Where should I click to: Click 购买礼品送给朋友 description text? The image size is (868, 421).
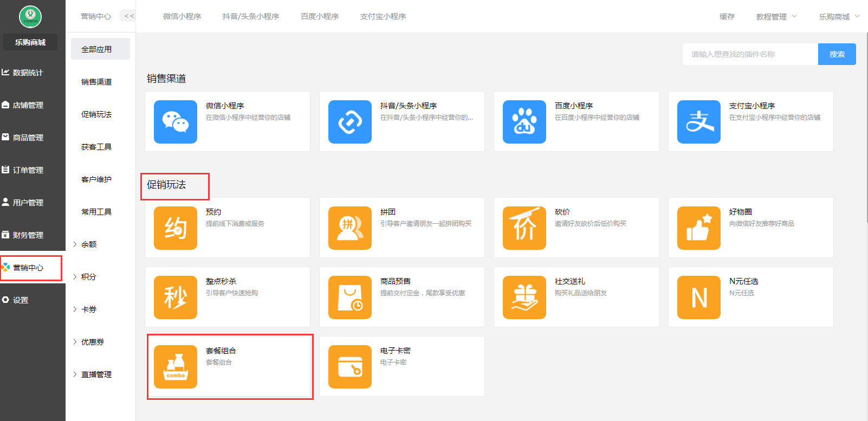tap(581, 293)
